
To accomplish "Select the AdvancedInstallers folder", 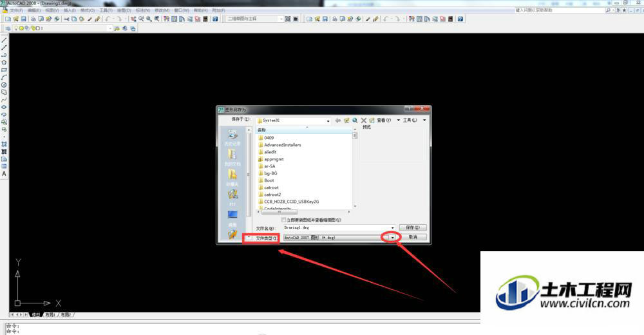I will coord(279,145).
